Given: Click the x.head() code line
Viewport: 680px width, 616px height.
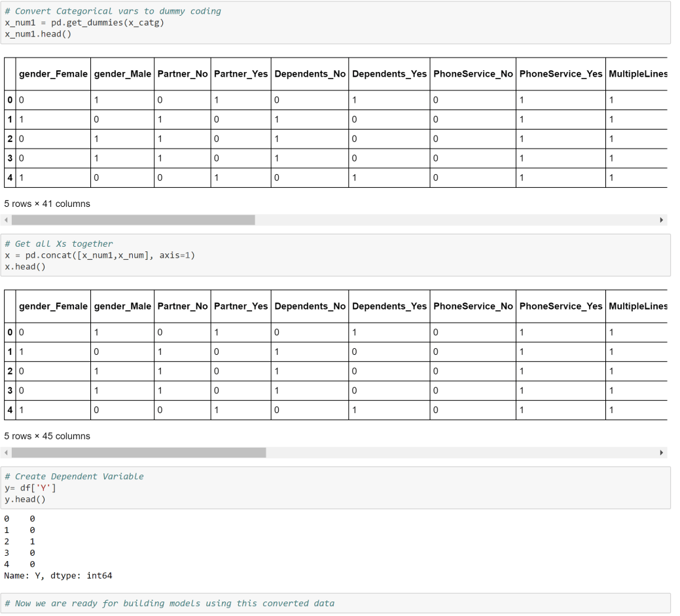Looking at the screenshot, I should pos(25,266).
